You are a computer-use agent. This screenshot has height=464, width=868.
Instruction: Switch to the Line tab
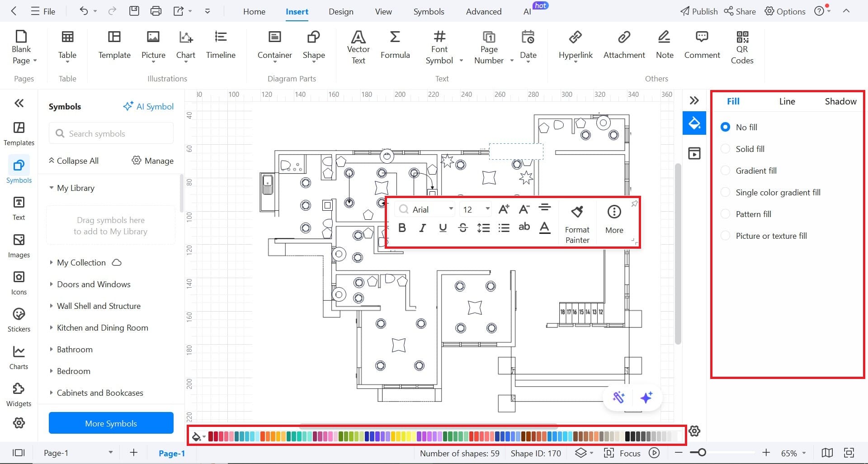pos(787,101)
